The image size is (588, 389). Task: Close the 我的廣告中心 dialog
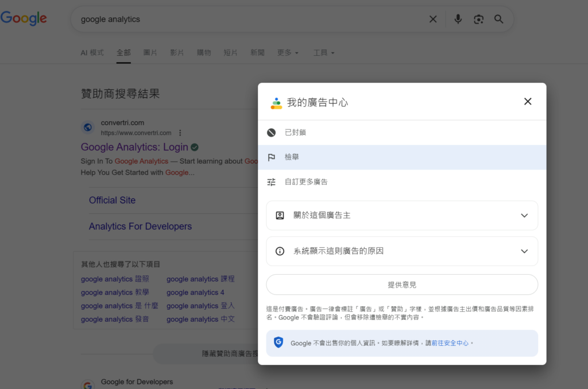(x=528, y=102)
